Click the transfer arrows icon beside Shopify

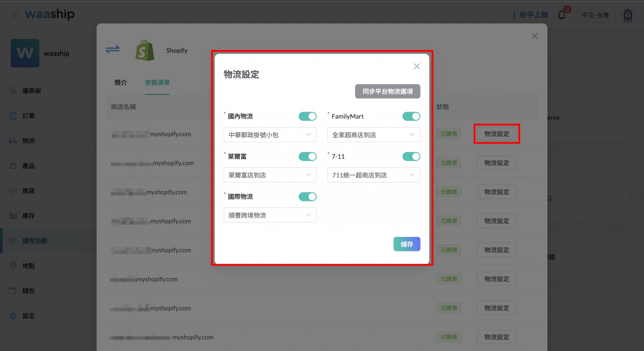112,49
